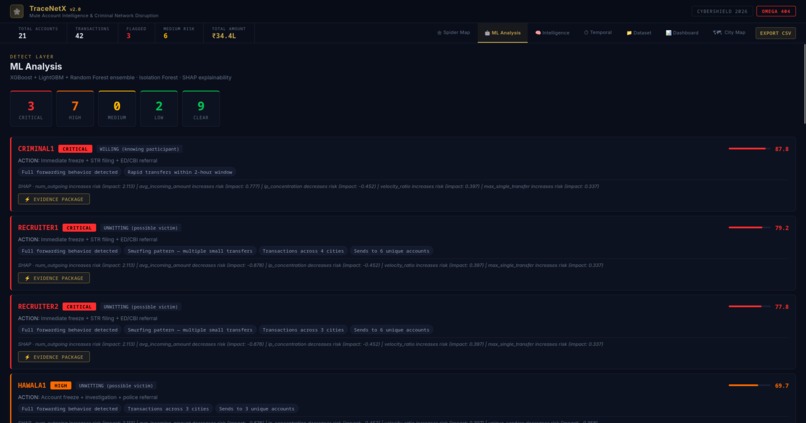Switch to the Intelligence tab
This screenshot has width=806, height=423.
point(552,32)
